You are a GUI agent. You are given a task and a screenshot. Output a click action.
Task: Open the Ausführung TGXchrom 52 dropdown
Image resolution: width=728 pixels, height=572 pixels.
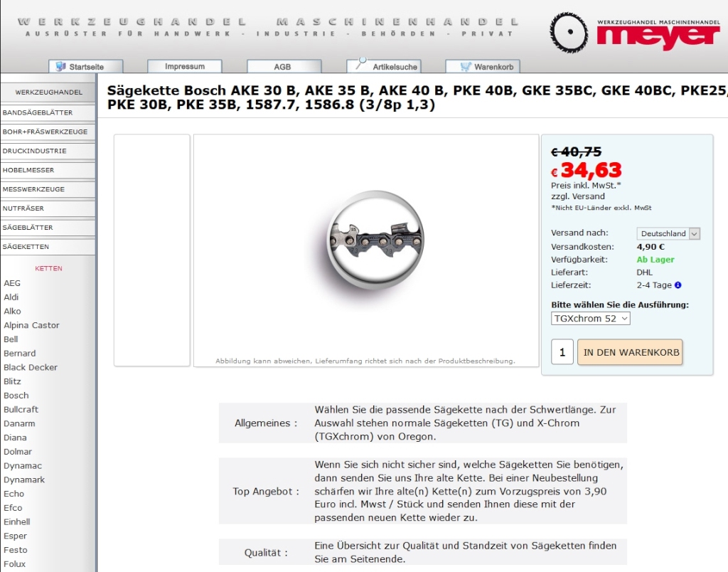pyautogui.click(x=591, y=318)
